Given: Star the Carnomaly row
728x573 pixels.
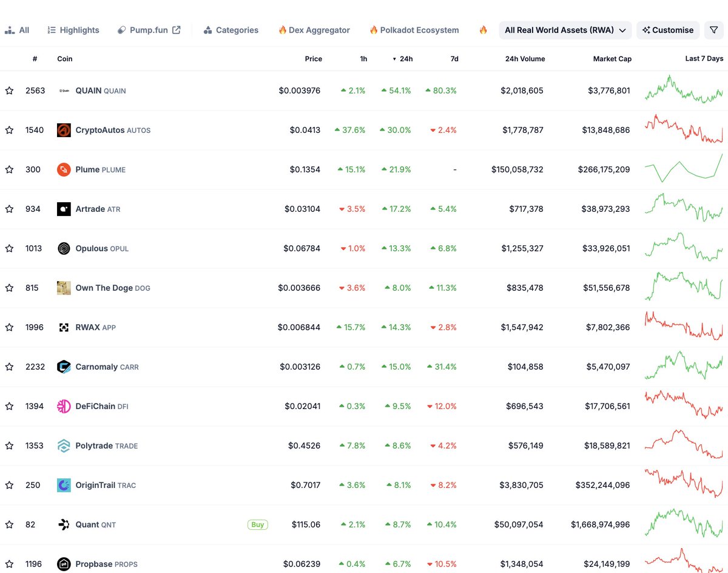Looking at the screenshot, I should coord(9,367).
